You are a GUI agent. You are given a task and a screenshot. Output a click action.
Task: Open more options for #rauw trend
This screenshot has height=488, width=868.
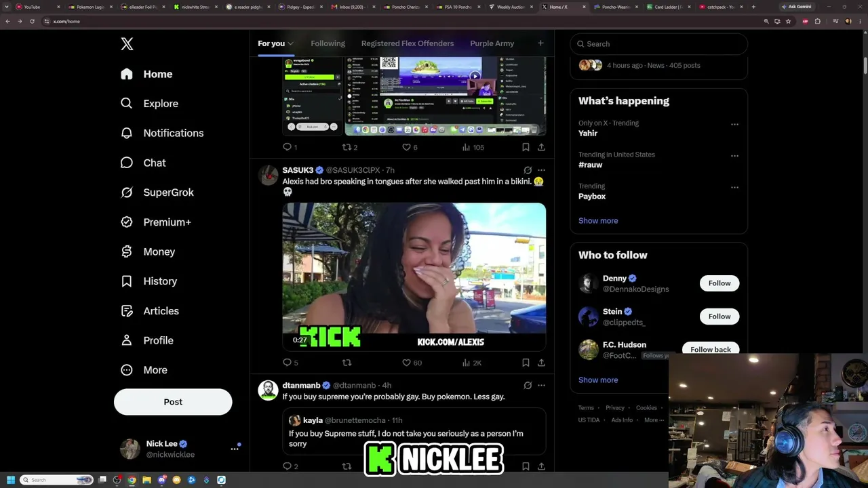tap(734, 156)
